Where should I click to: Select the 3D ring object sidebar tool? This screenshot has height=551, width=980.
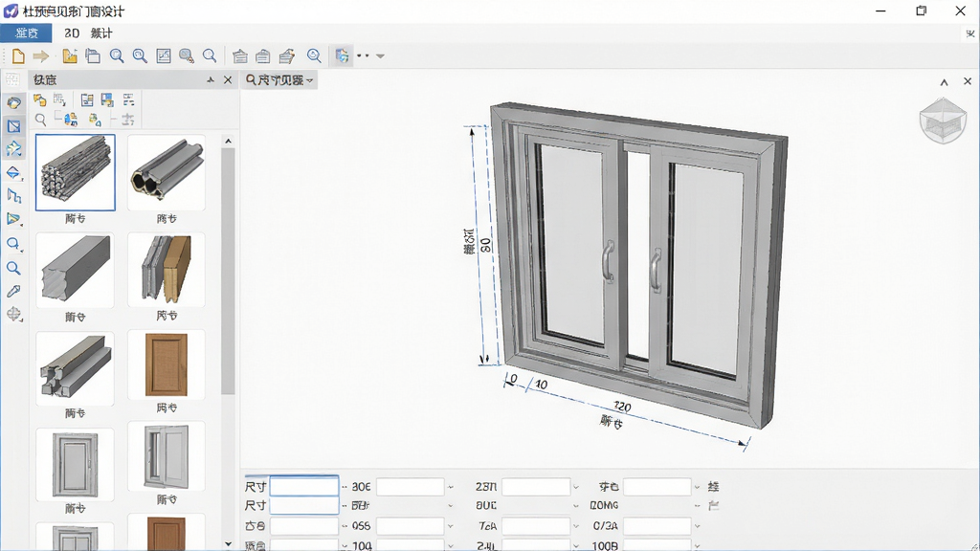tap(13, 103)
